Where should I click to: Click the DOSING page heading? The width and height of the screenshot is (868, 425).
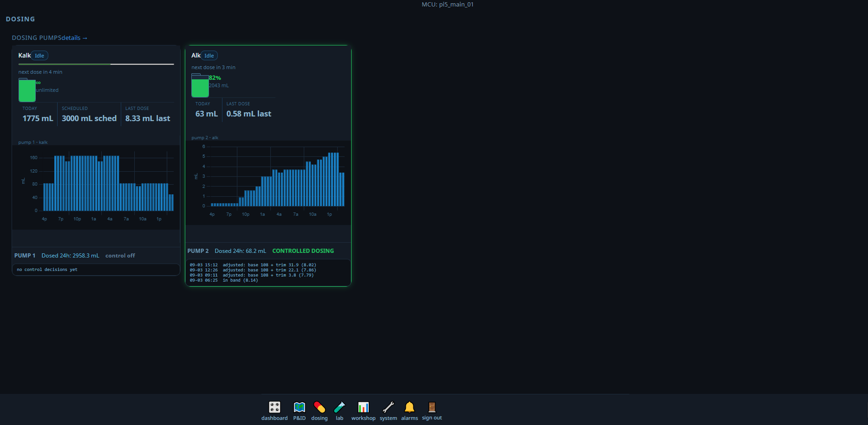[20, 19]
